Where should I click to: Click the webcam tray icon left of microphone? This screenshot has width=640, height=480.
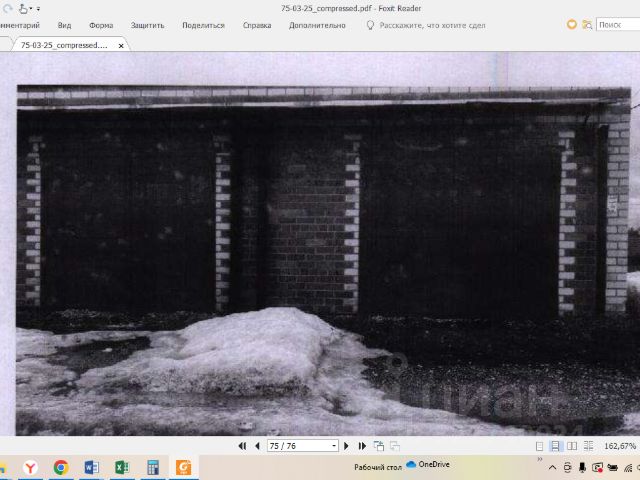(x=567, y=468)
